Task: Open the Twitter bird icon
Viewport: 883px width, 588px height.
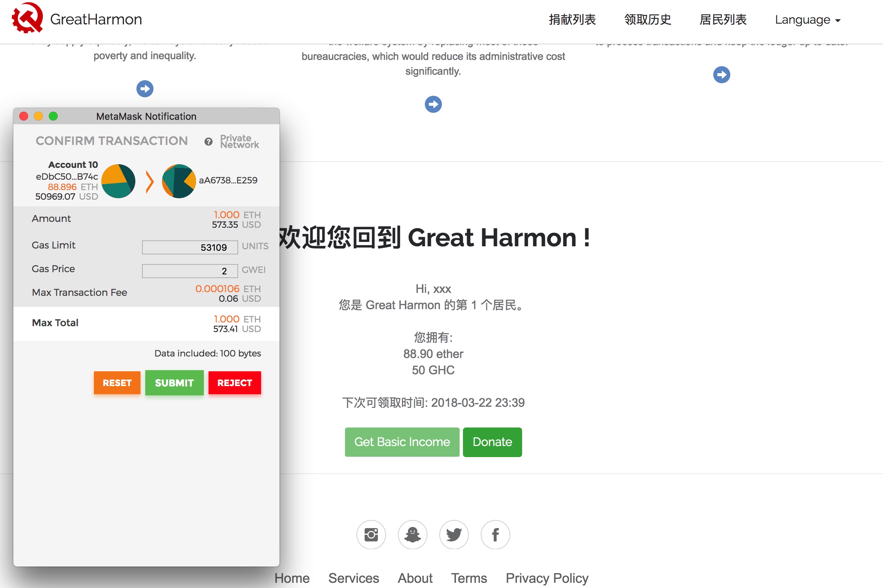Action: click(454, 534)
